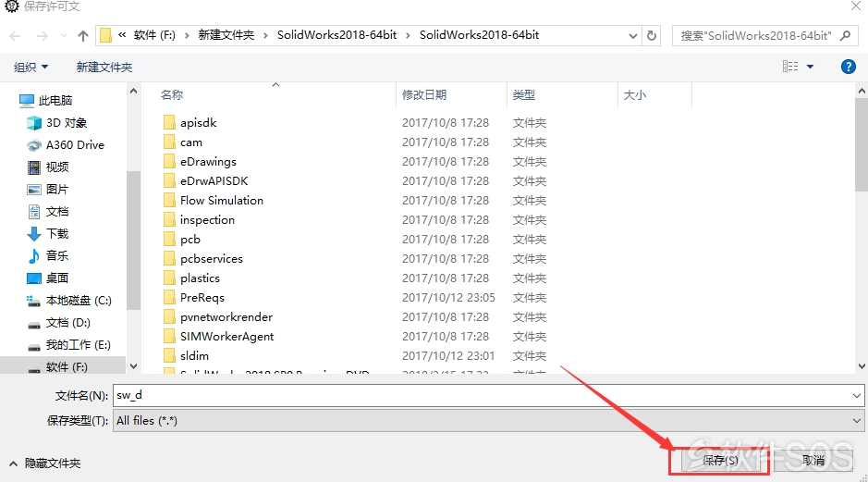Select the PreReqs folder
The image size is (868, 482).
coord(194,298)
